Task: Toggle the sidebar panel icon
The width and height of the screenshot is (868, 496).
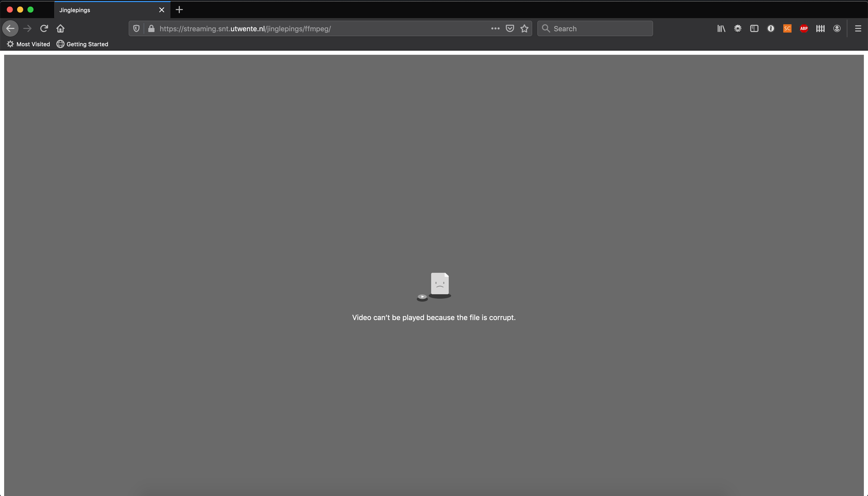Action: [x=754, y=29]
